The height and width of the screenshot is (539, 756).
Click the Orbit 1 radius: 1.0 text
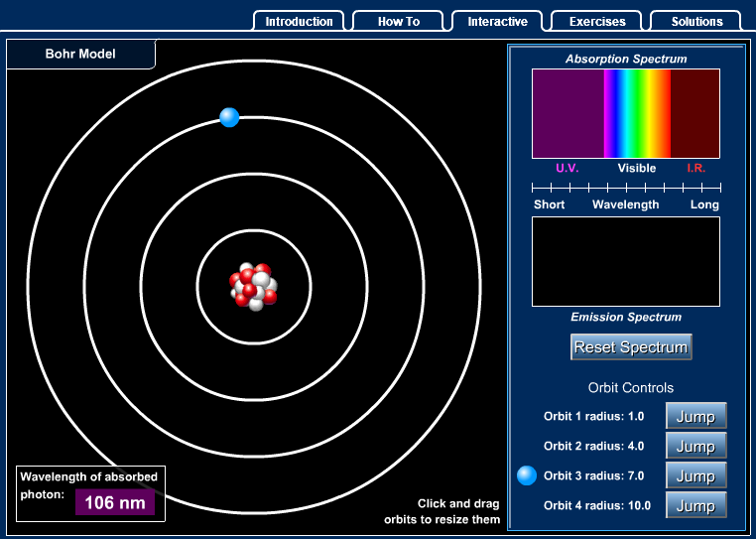593,417
